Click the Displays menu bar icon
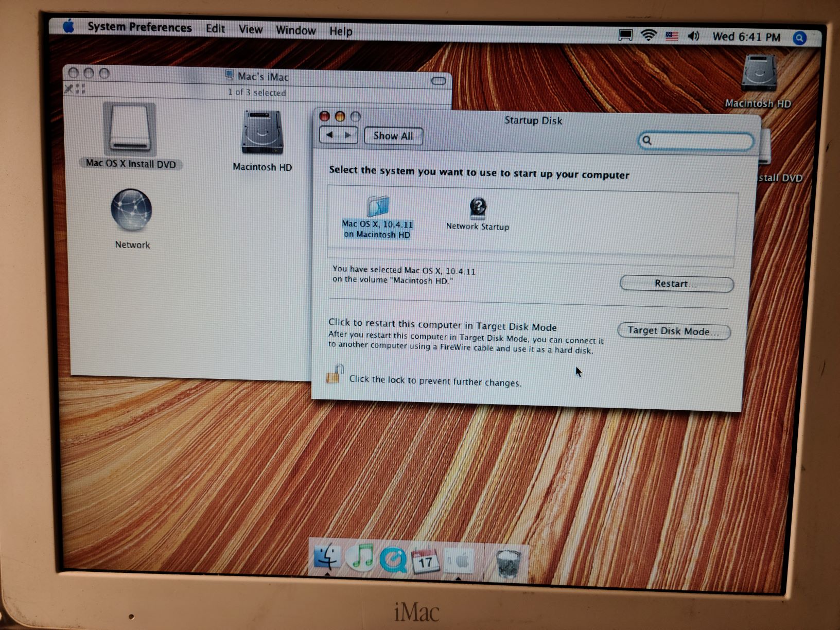Viewport: 840px width, 630px height. tap(625, 36)
